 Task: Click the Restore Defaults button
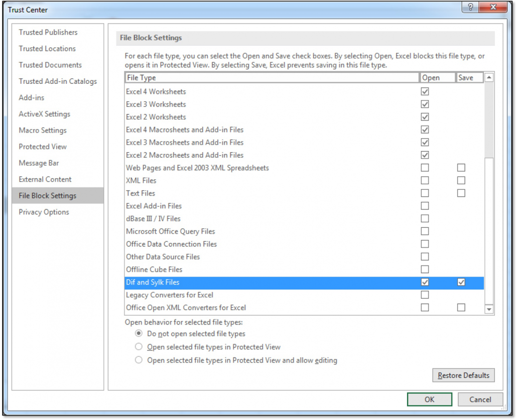pyautogui.click(x=463, y=375)
